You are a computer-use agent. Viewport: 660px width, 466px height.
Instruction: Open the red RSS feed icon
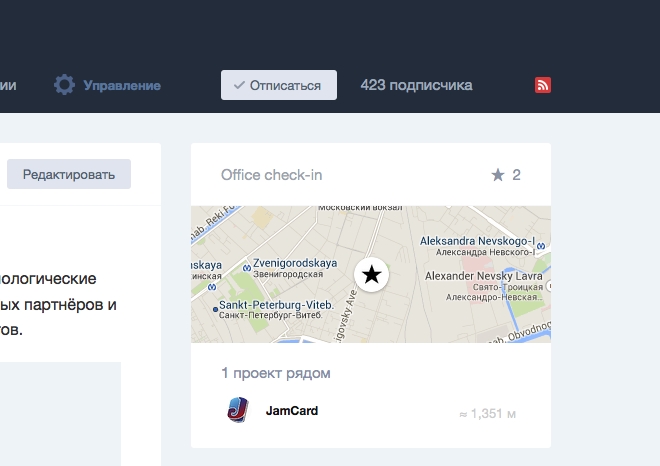pyautogui.click(x=543, y=85)
